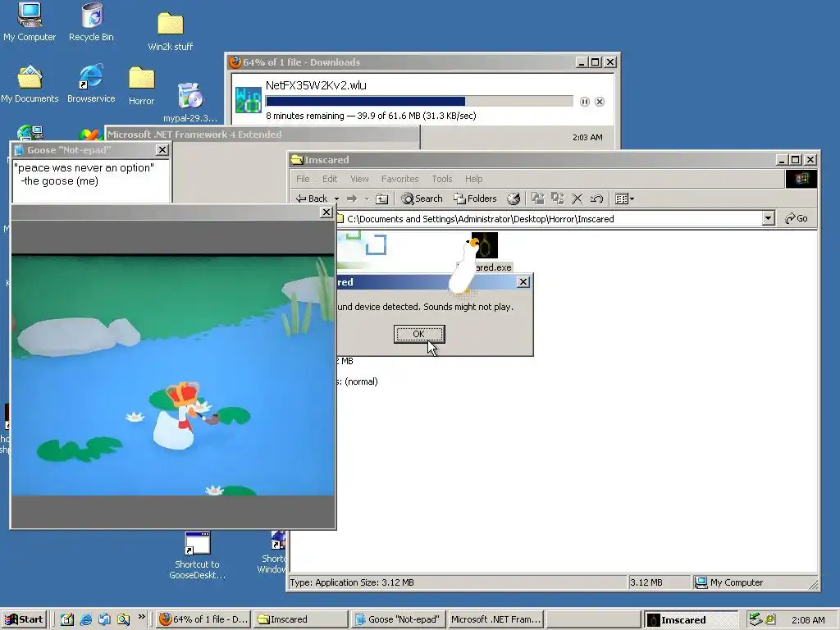Open the My Computer desktop icon

pos(30,21)
